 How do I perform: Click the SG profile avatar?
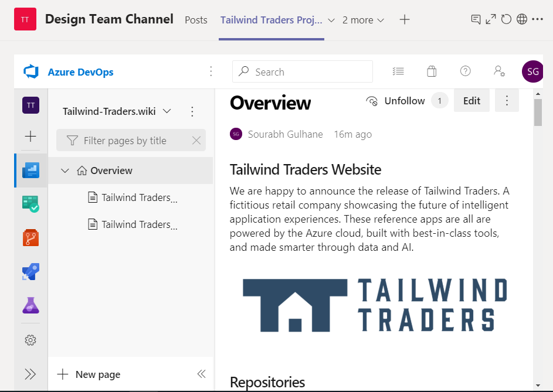532,71
